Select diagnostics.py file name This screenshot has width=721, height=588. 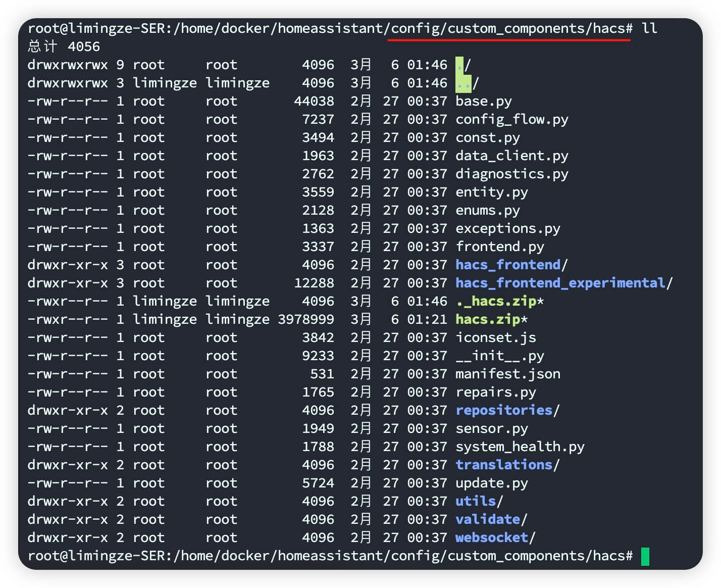(511, 174)
